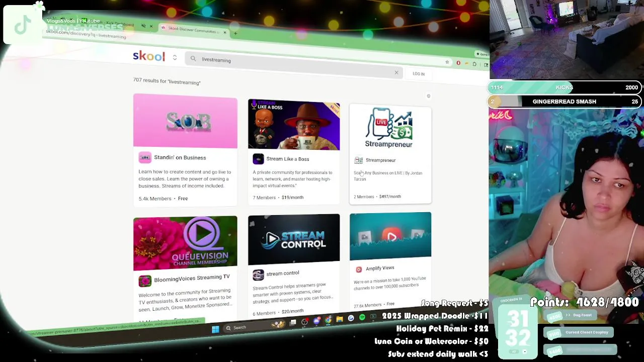Open OBS from the taskbar
The width and height of the screenshot is (644, 362).
(x=305, y=322)
